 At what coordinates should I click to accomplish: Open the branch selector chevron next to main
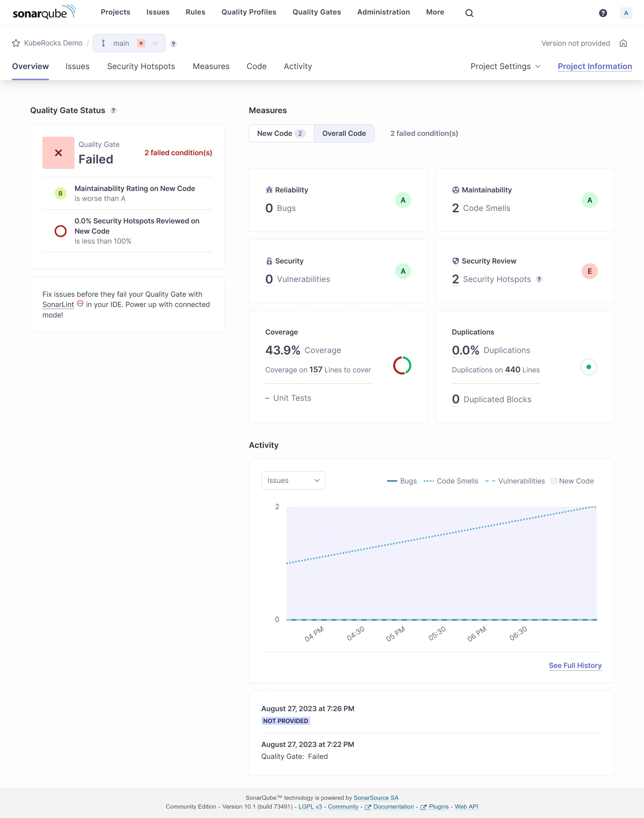click(155, 43)
